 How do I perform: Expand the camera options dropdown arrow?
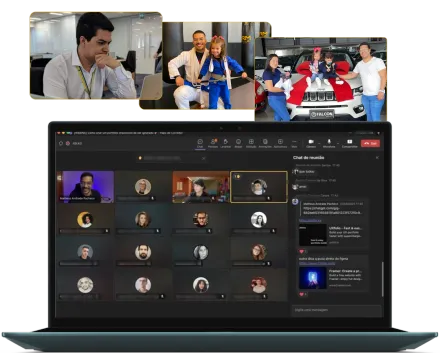pyautogui.click(x=319, y=143)
